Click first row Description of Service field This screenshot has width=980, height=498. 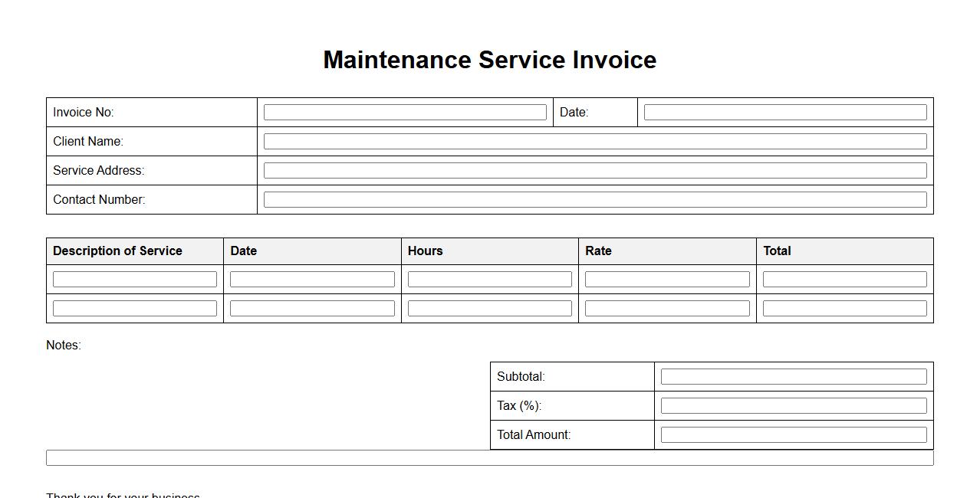pos(135,280)
